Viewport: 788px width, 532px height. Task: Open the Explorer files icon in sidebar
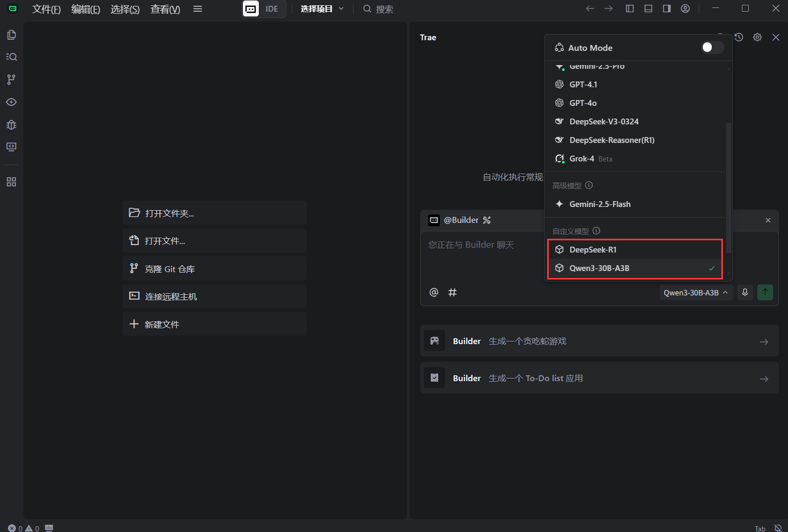click(x=11, y=35)
